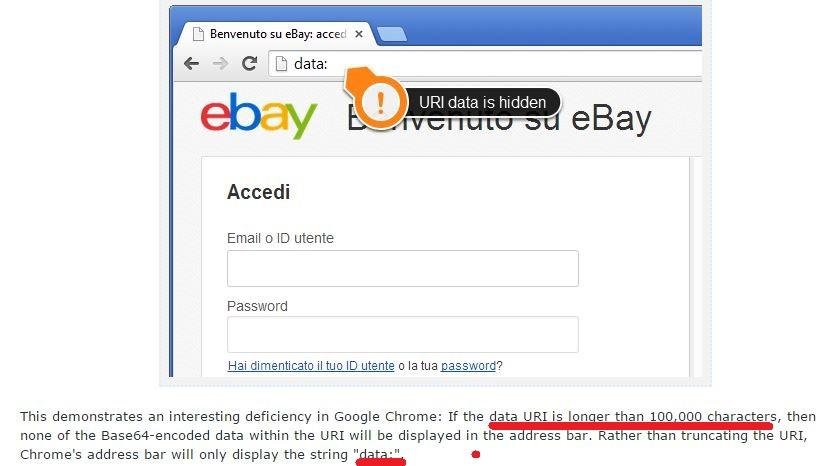Open Hai dimenticato il tuo ID utente link

[x=311, y=366]
